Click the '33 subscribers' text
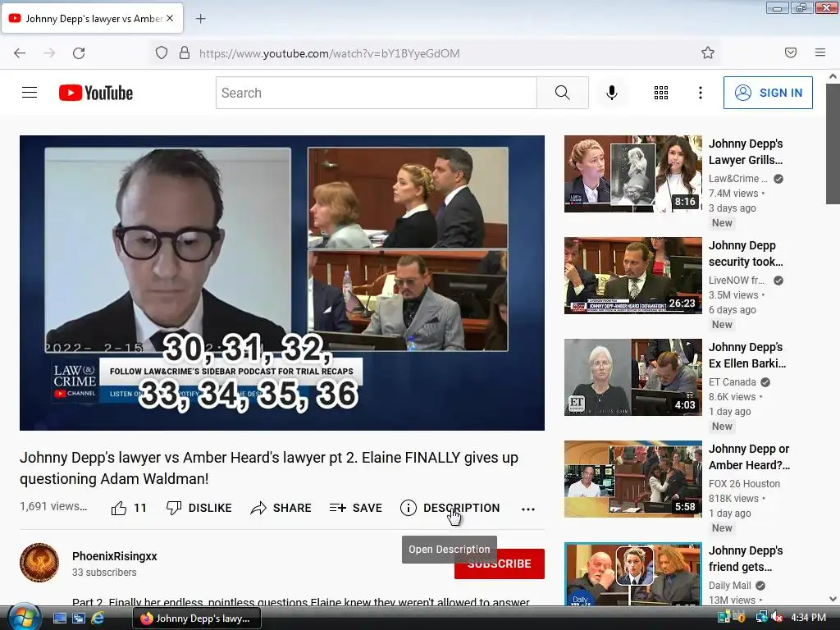Screen dimensions: 840x630 click(x=104, y=572)
